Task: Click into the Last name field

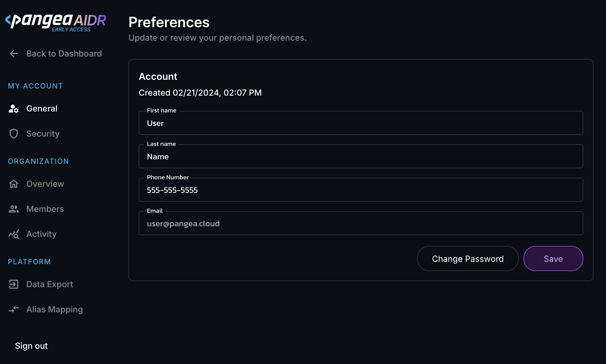Action: [x=361, y=157]
